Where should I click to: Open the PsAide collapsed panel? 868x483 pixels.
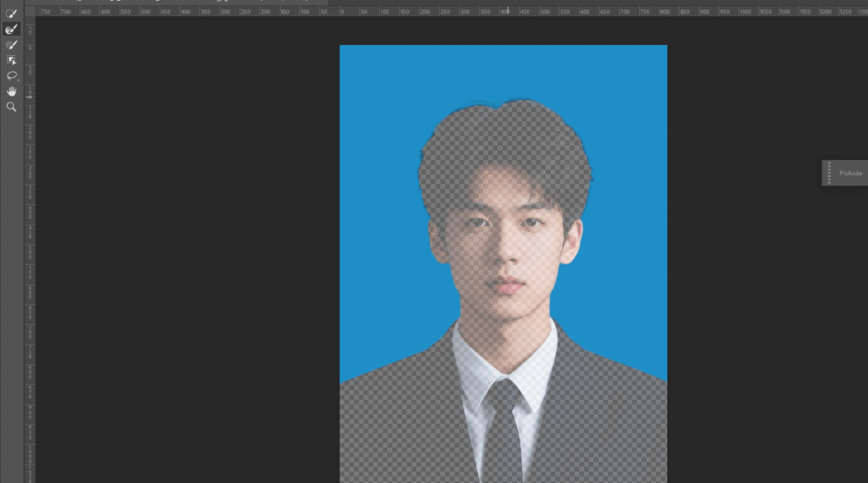(849, 173)
